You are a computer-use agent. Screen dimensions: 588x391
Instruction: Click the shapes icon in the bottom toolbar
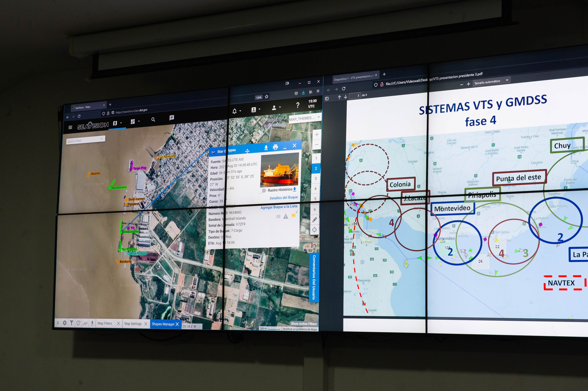[x=78, y=323]
